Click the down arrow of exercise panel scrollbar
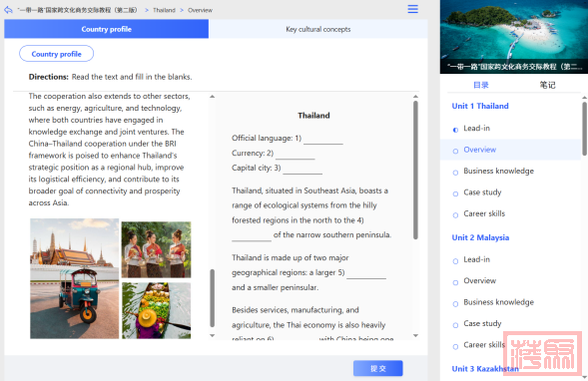588x381 pixels. (415, 335)
